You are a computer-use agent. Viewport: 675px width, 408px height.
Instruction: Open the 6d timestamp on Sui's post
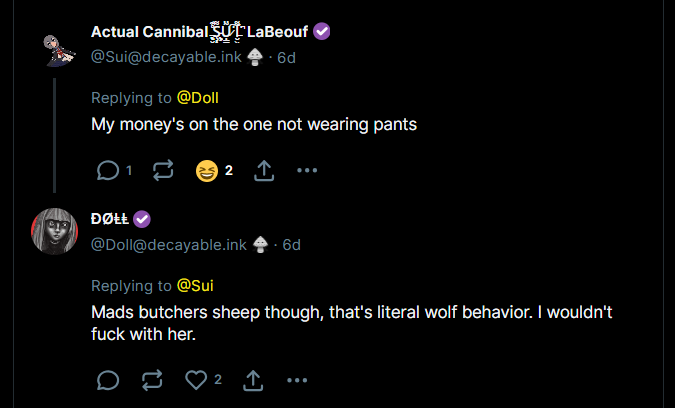[x=286, y=58]
